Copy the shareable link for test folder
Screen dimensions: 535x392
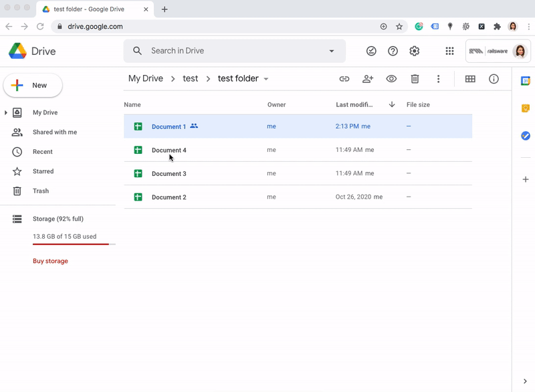[x=344, y=79]
